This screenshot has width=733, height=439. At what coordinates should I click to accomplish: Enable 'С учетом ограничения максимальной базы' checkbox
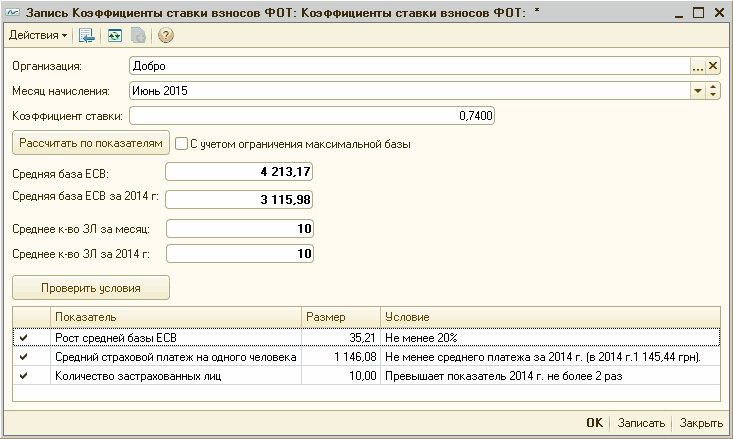[x=182, y=144]
